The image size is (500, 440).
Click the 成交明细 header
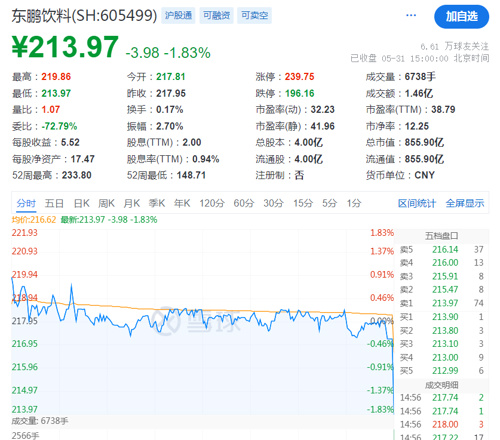pos(441,385)
